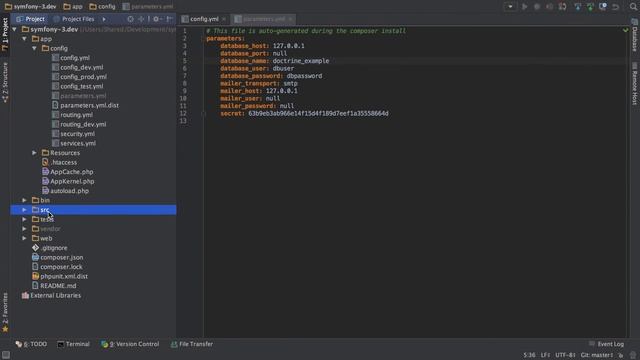Toggle tool window buttons icon at bottom-left corner
This screenshot has height=360, width=640.
[x=6, y=355]
